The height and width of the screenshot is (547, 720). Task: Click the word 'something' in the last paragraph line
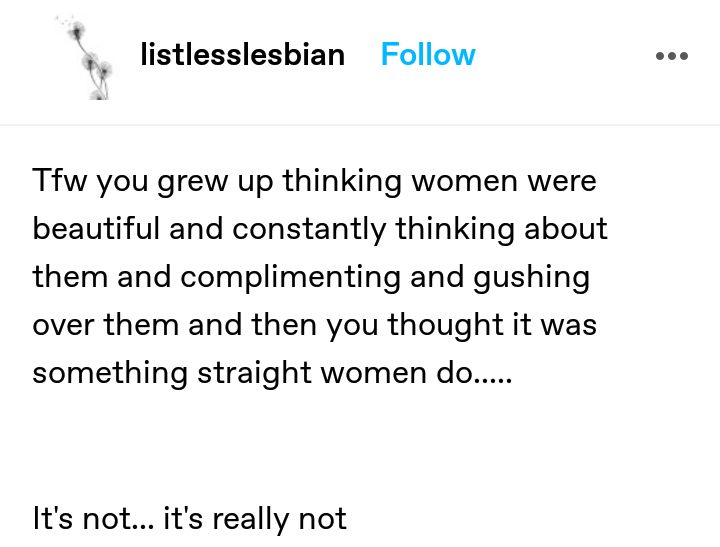tap(110, 374)
